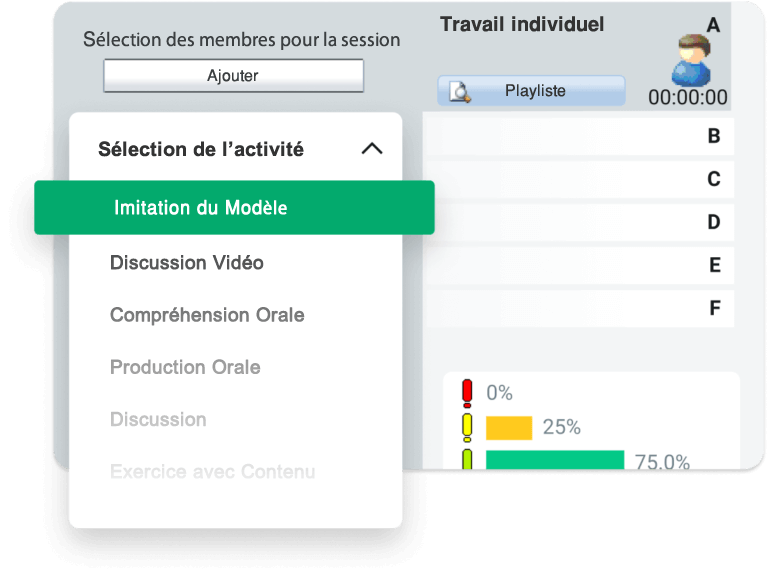Collapse the Sélection de l'activité chevron
The width and height of the screenshot is (768, 577).
tap(371, 149)
